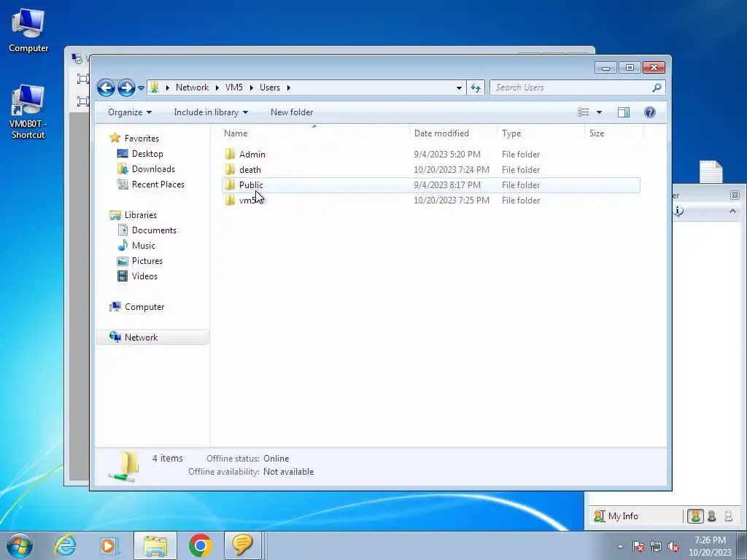Viewport: 747px width, 560px height.
Task: Open the address bar history dropdown
Action: click(459, 87)
